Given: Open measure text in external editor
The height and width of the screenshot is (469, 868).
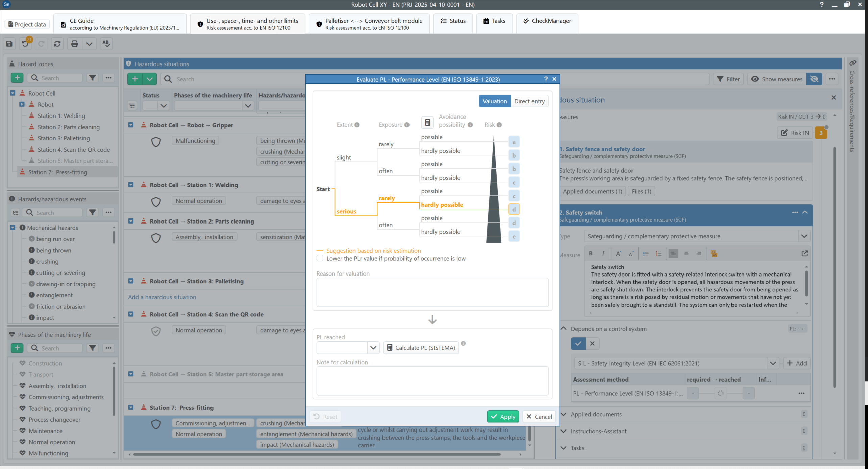Looking at the screenshot, I should (x=804, y=253).
